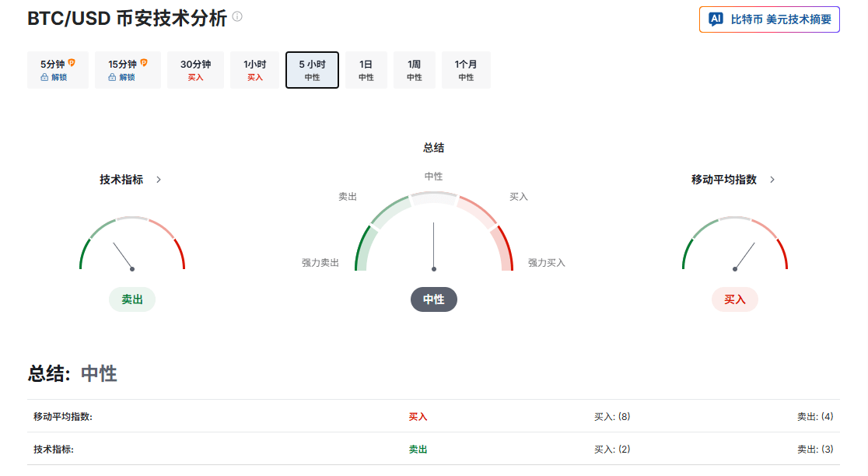Click the orange Pro badge on 15分钟

(x=143, y=63)
